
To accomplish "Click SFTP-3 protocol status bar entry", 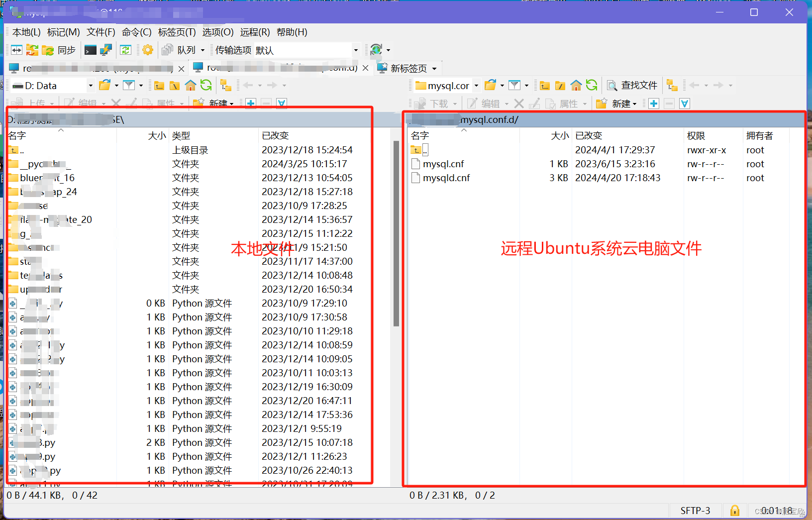I will 695,511.
